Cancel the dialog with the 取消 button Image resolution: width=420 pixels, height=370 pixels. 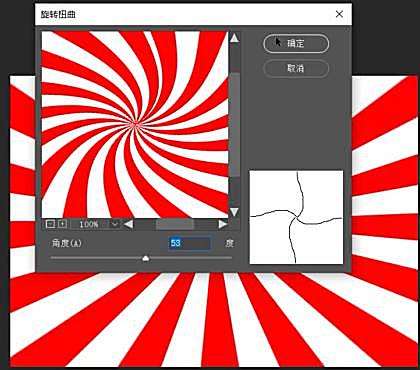296,69
